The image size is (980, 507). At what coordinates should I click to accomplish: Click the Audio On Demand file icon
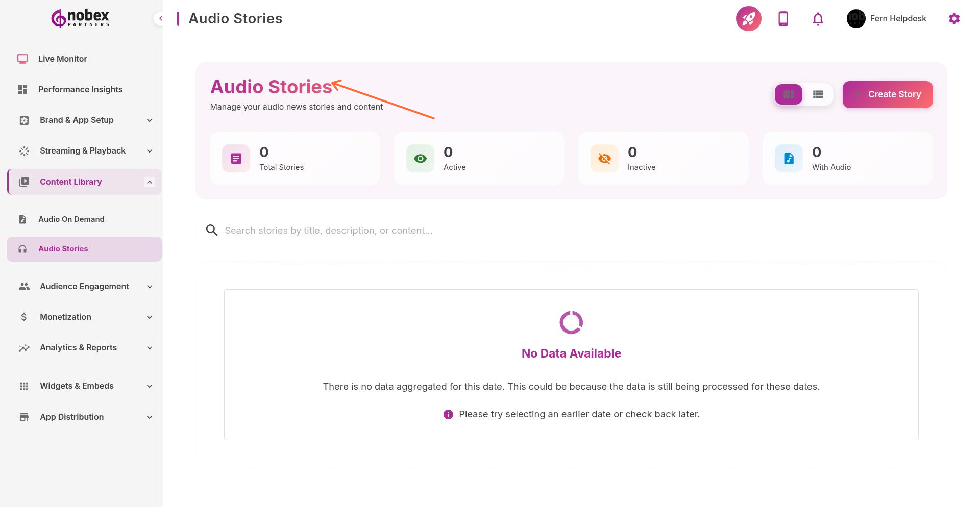[x=22, y=219]
